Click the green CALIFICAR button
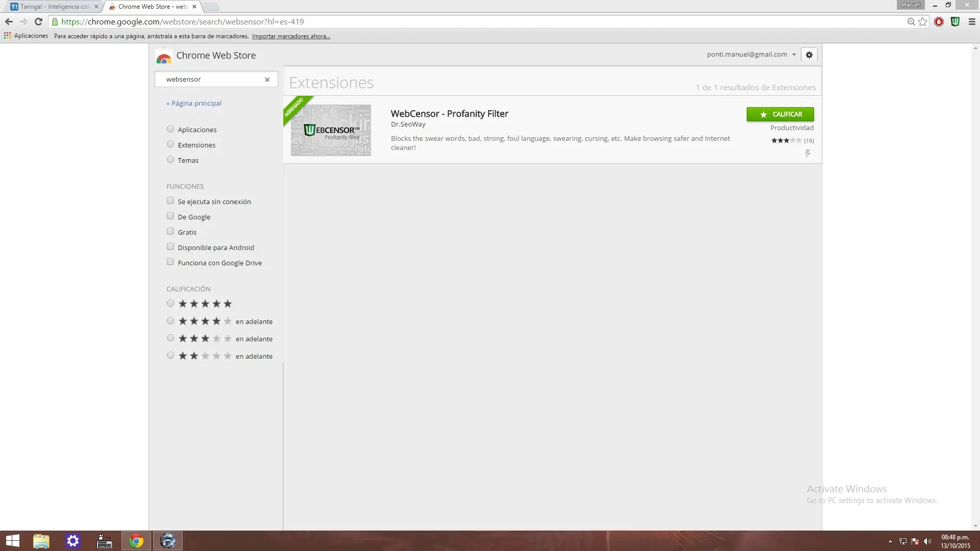 (x=780, y=114)
